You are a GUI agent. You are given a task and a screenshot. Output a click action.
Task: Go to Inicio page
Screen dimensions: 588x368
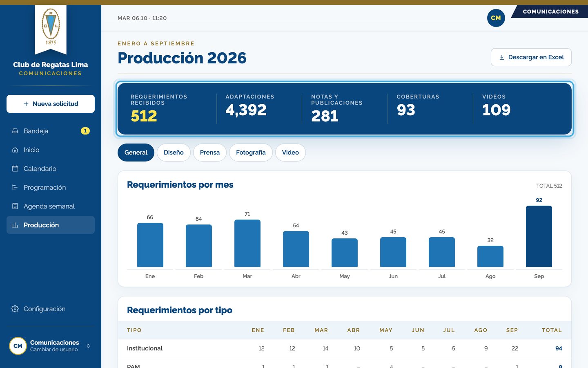pyautogui.click(x=51, y=150)
